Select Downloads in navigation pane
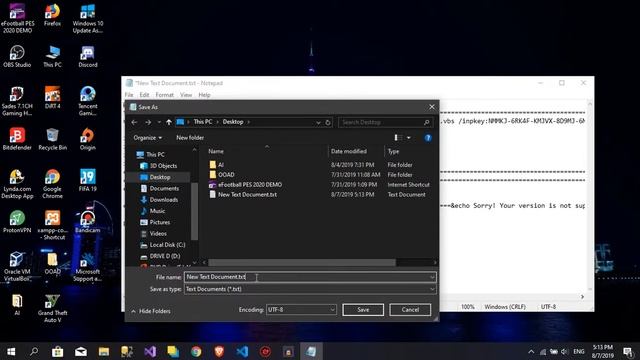 click(x=163, y=200)
